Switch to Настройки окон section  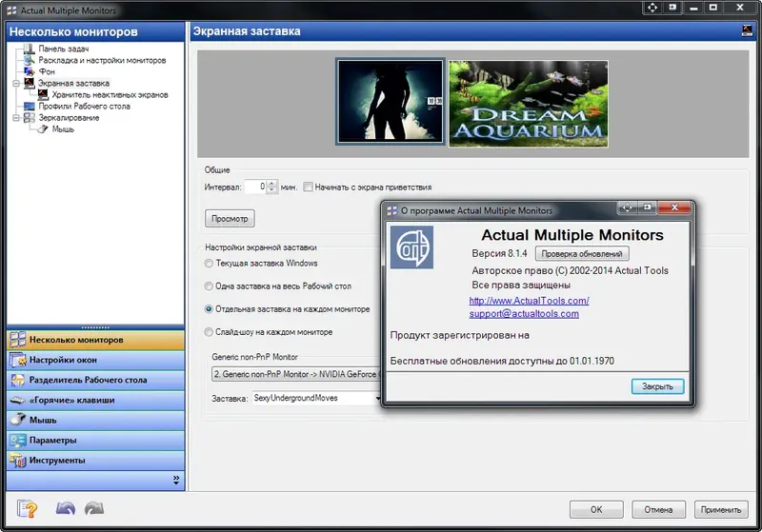(96, 360)
